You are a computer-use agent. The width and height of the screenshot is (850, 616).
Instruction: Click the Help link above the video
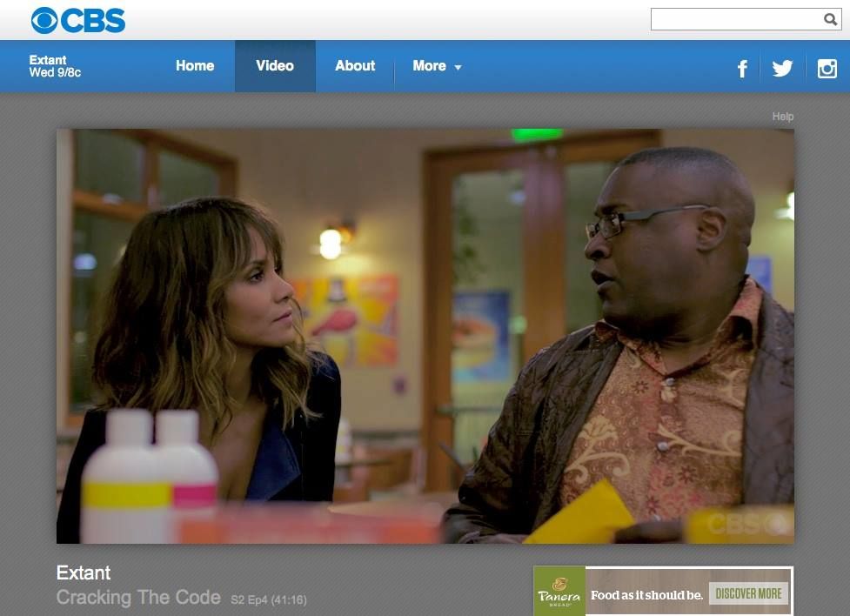click(782, 117)
